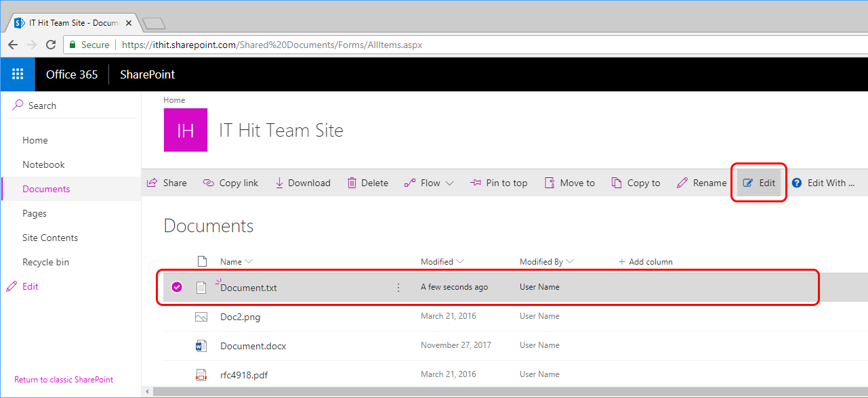
Task: Open the Modified column dropdown
Action: [442, 261]
